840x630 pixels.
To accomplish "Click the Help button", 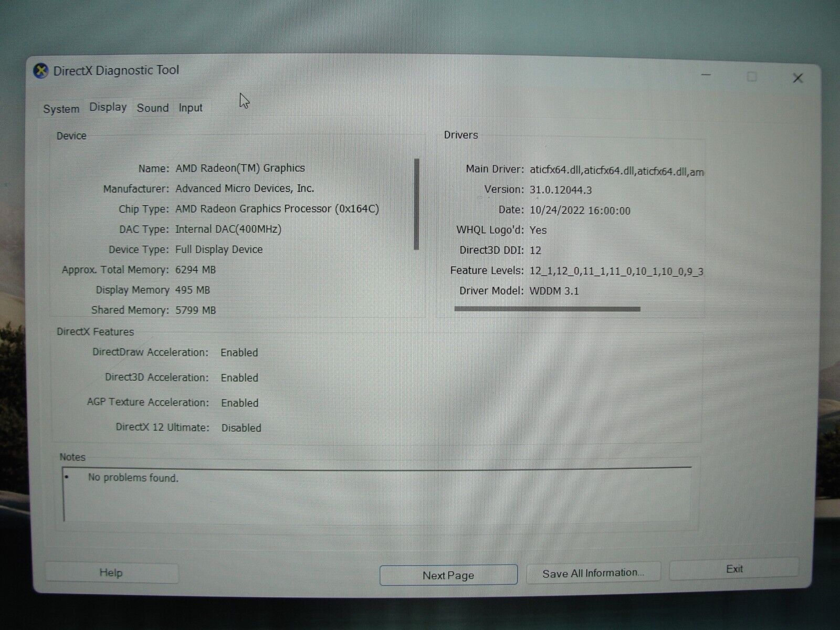I will (x=111, y=573).
